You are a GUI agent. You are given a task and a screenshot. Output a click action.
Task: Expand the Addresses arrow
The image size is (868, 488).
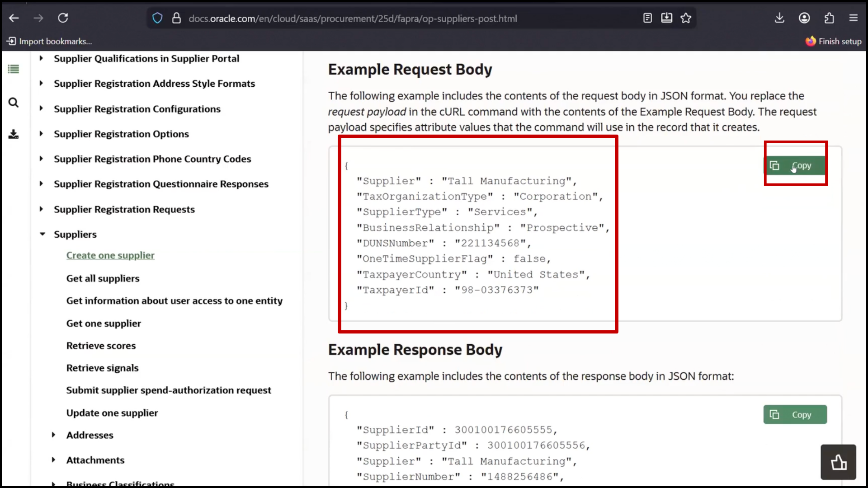pos(53,435)
